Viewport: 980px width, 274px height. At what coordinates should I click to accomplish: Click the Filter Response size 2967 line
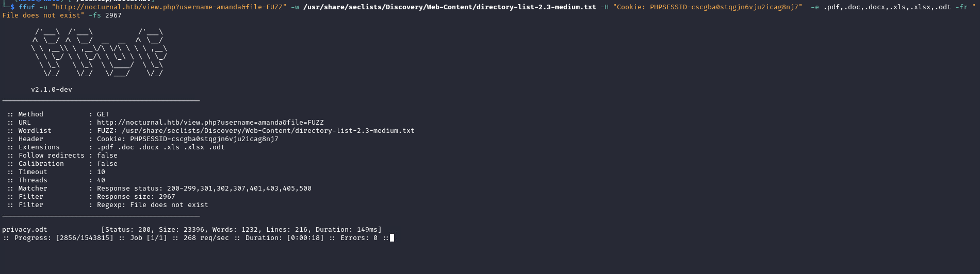pyautogui.click(x=136, y=197)
